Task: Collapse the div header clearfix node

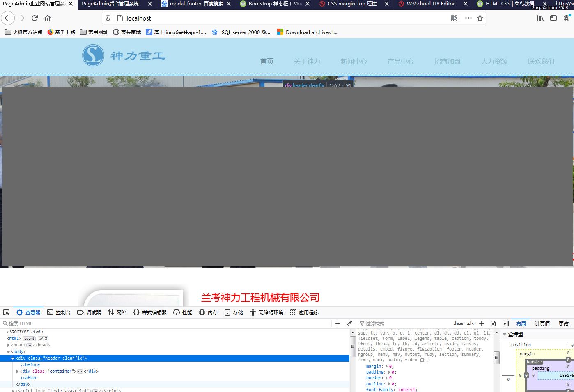Action: coord(13,358)
